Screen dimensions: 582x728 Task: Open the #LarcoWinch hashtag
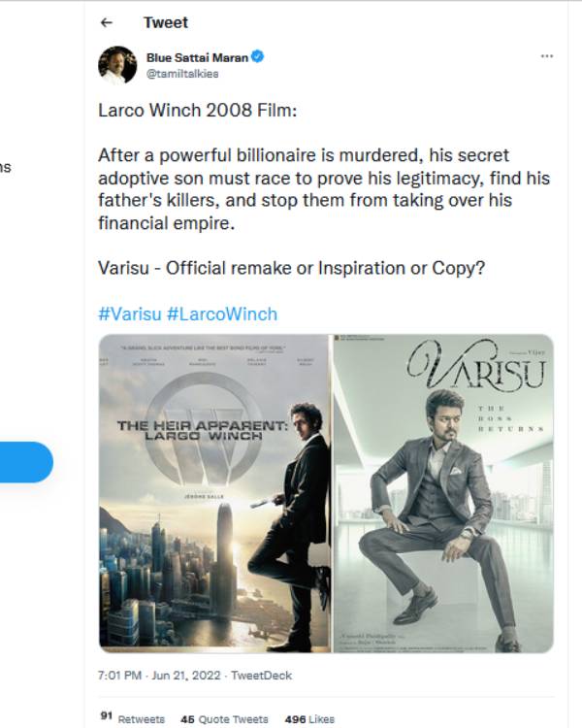click(x=222, y=314)
